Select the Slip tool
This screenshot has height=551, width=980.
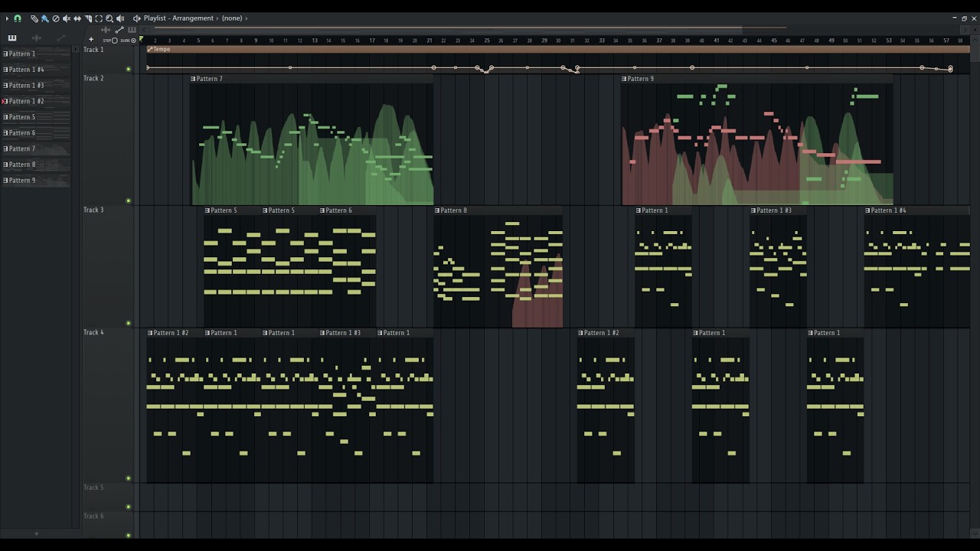pyautogui.click(x=77, y=18)
